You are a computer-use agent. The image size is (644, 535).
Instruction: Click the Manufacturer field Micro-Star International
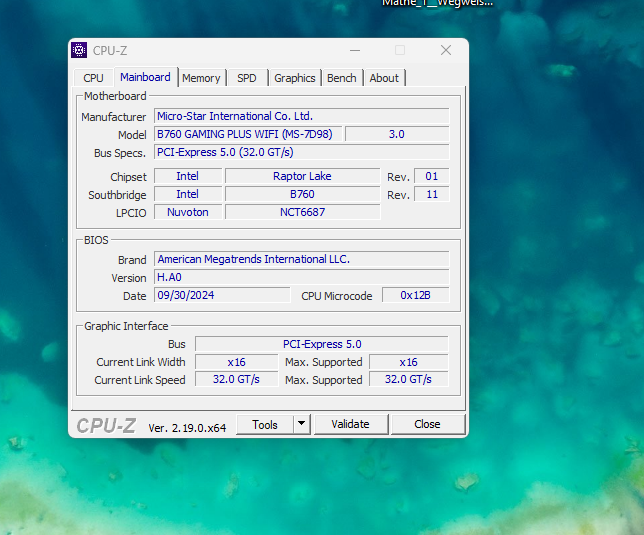pyautogui.click(x=301, y=116)
